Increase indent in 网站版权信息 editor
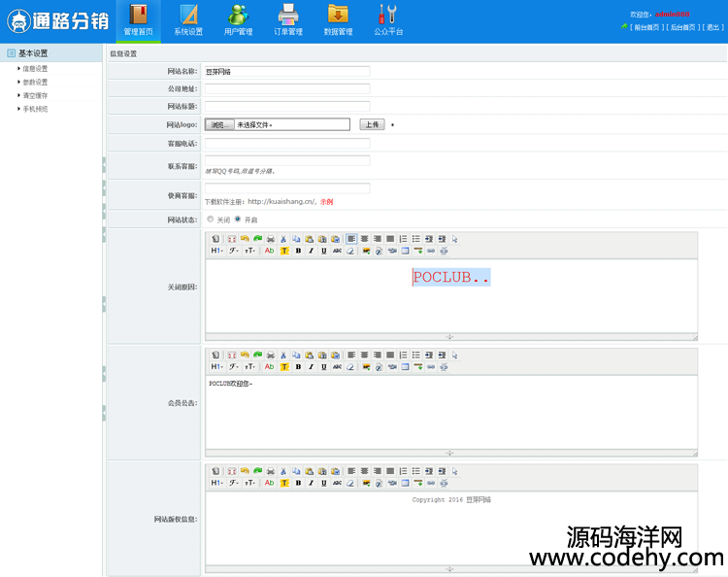 point(429,471)
